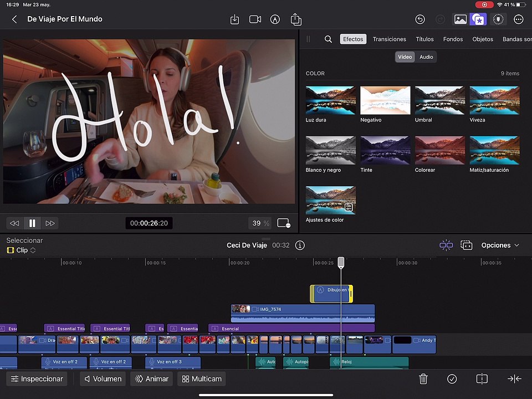The height and width of the screenshot is (399, 532).
Task: Open the more options ellipsis menu
Action: coord(519,19)
